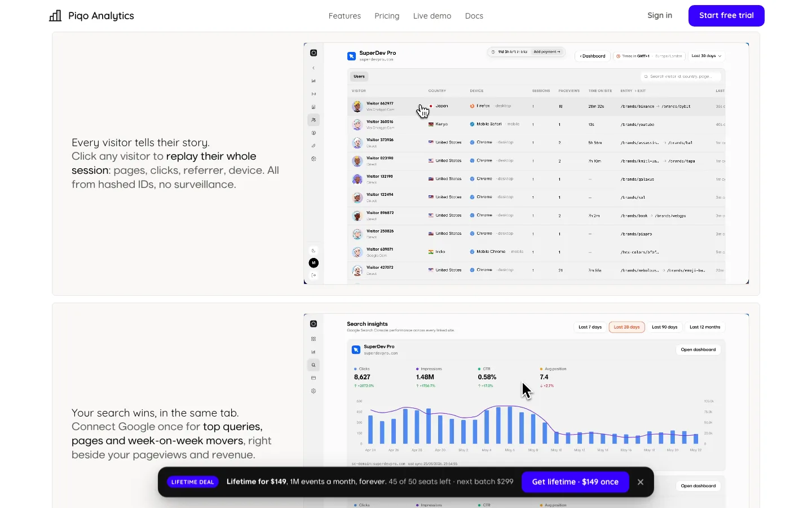Collapse the visitors preview sidebar with the chevron
Screen dimensions: 812x508
click(x=314, y=68)
